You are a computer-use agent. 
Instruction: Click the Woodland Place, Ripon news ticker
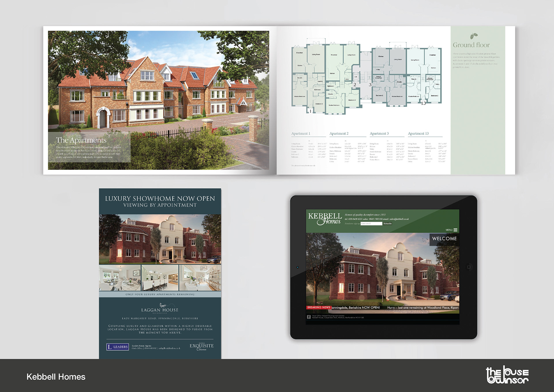click(x=422, y=308)
